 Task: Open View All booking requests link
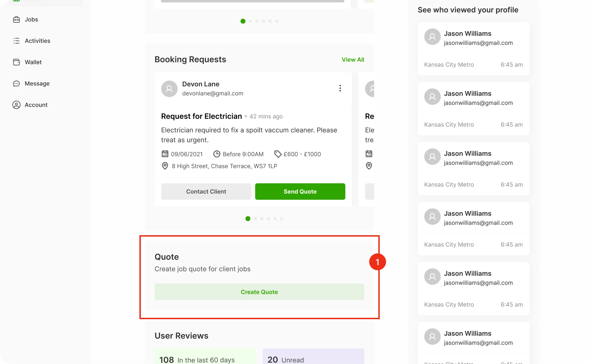pyautogui.click(x=353, y=60)
